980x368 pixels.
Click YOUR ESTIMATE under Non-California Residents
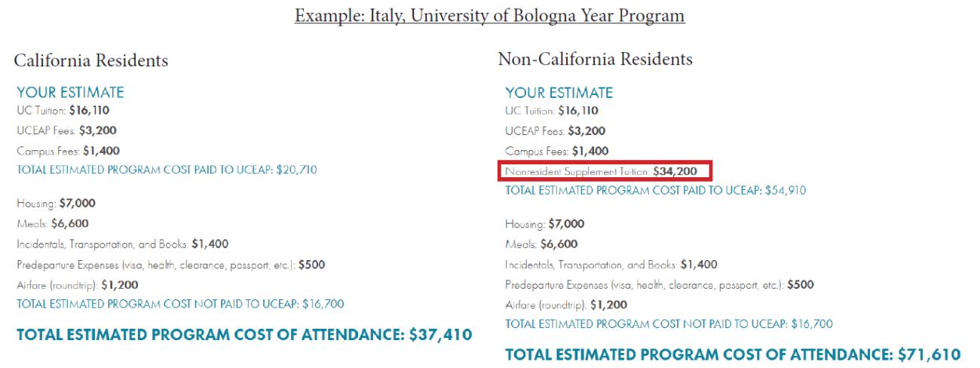(559, 93)
